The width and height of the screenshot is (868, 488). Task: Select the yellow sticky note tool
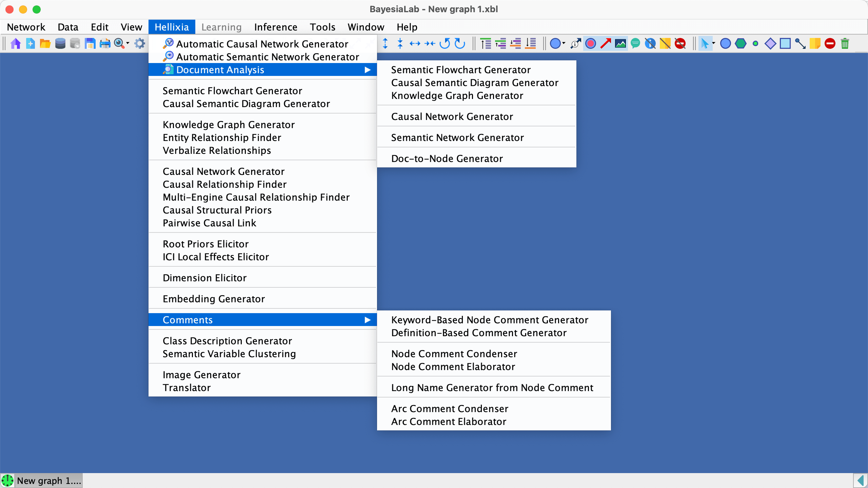815,43
